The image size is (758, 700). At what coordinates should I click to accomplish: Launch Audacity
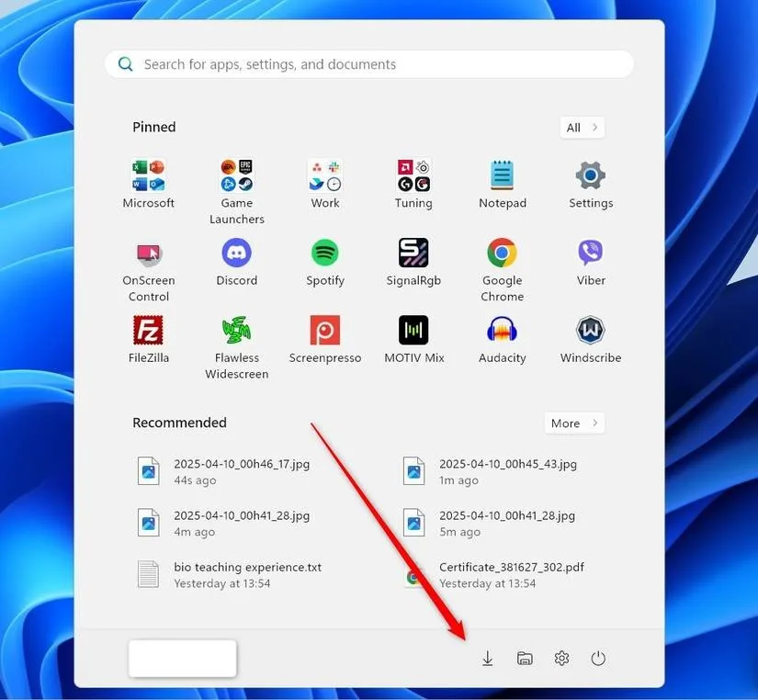pos(502,339)
